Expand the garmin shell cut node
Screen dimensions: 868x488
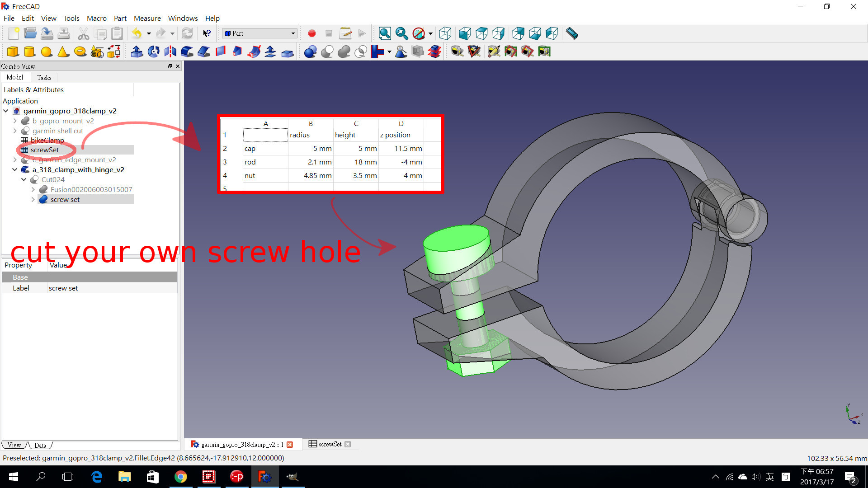(x=15, y=131)
